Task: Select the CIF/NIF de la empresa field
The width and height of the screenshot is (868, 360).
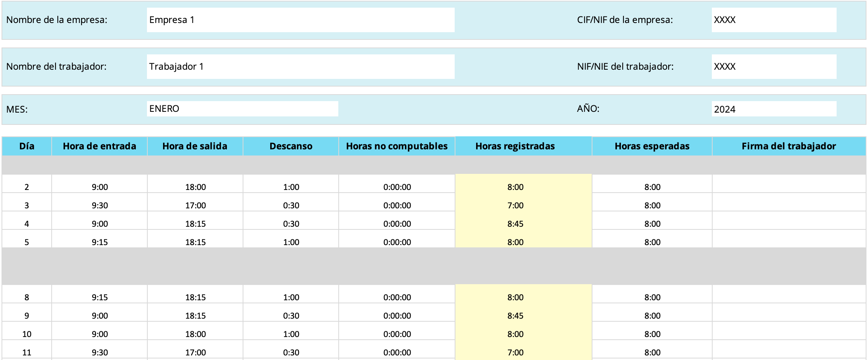Action: 774,20
